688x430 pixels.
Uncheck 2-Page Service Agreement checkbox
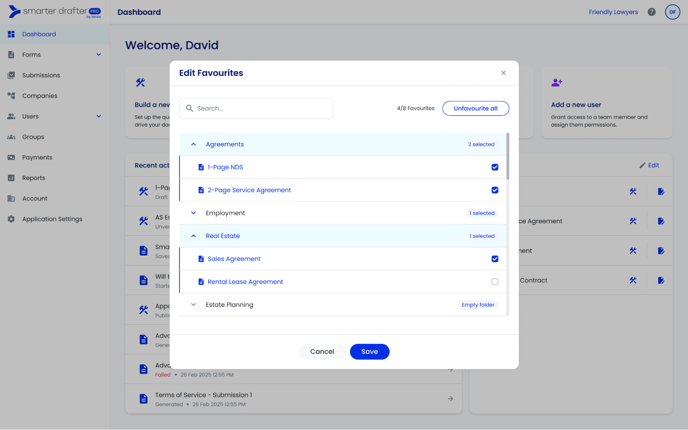click(x=495, y=190)
